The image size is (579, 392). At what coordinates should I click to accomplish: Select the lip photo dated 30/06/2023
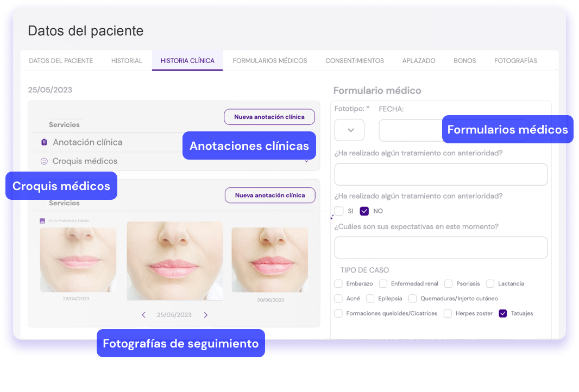(x=269, y=260)
